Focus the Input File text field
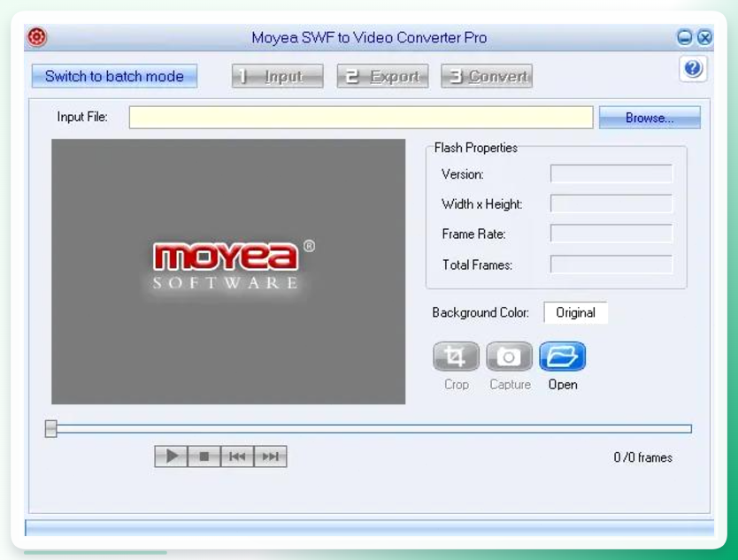The width and height of the screenshot is (738, 560). pos(361,117)
